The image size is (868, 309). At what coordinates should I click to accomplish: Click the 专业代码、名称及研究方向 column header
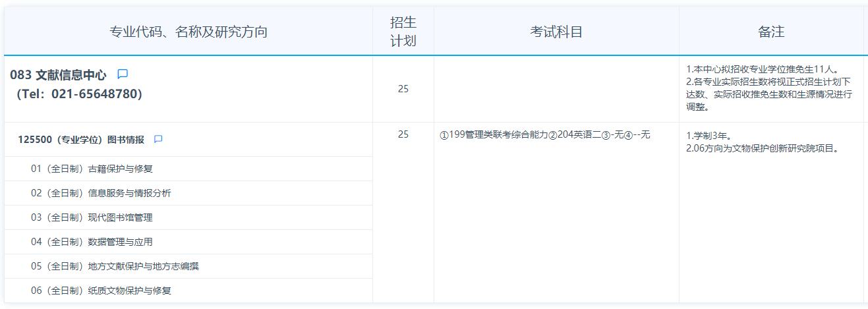[188, 32]
